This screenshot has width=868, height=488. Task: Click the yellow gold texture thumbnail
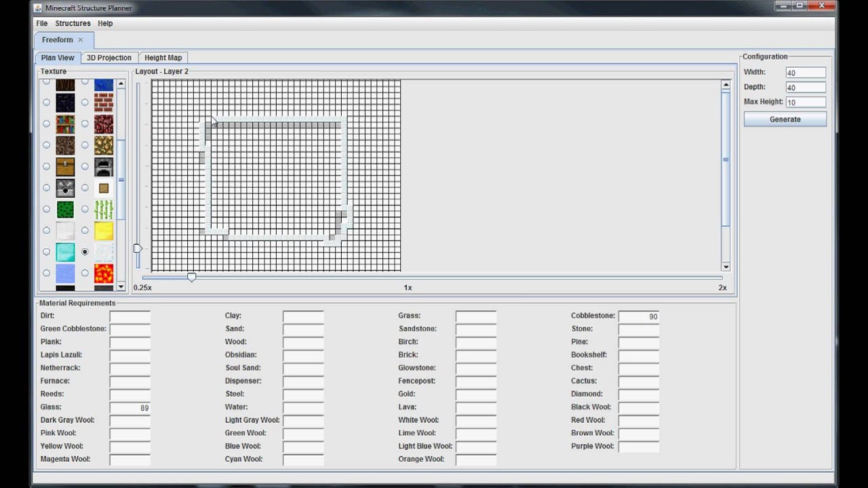point(104,230)
